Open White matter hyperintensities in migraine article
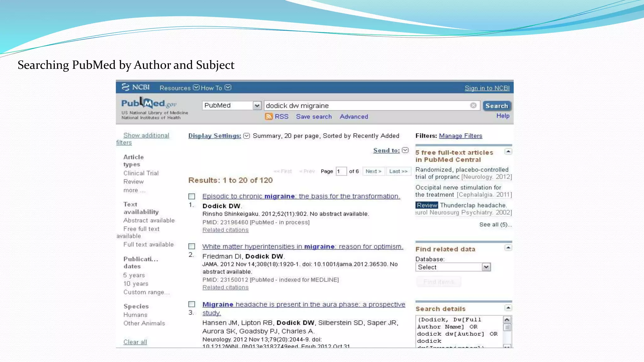This screenshot has width=644, height=362. (303, 246)
